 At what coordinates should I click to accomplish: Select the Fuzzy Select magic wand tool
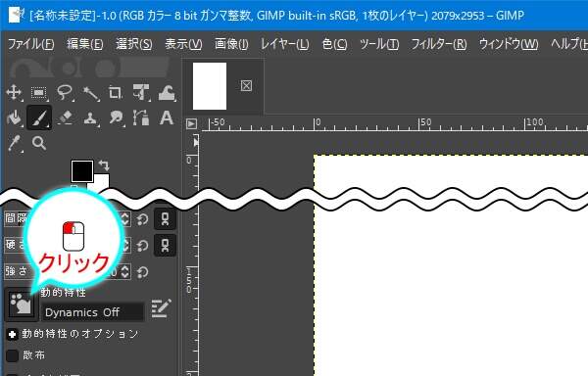[90, 93]
